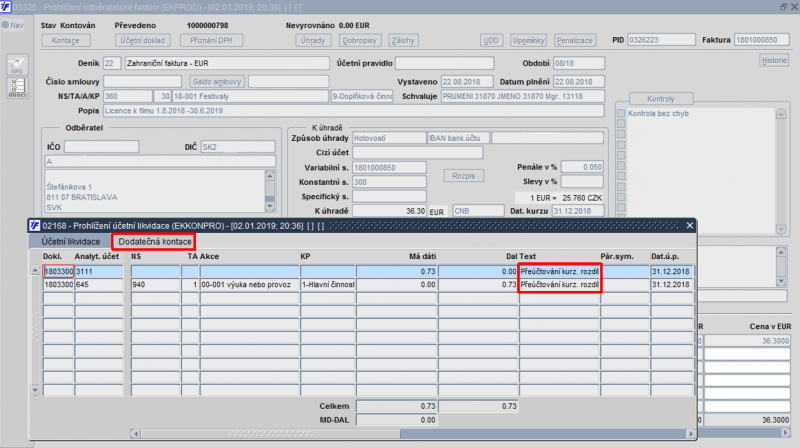
Task: Click the Kontroly list scroll-up arrow
Action: pyautogui.click(x=781, y=114)
